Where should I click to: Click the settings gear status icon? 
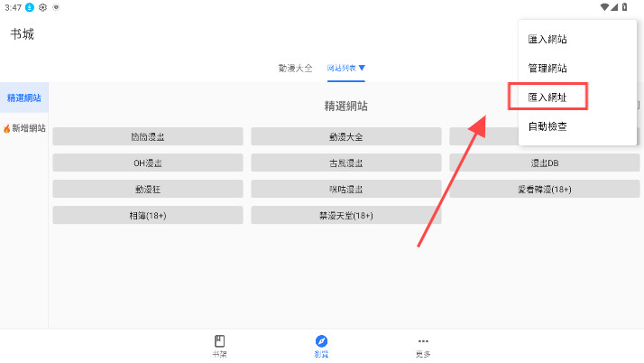click(x=42, y=7)
